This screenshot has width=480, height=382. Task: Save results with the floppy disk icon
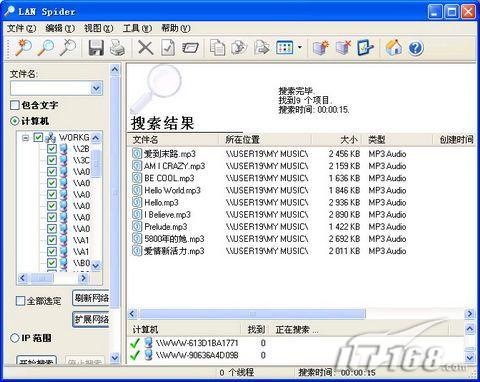point(96,48)
